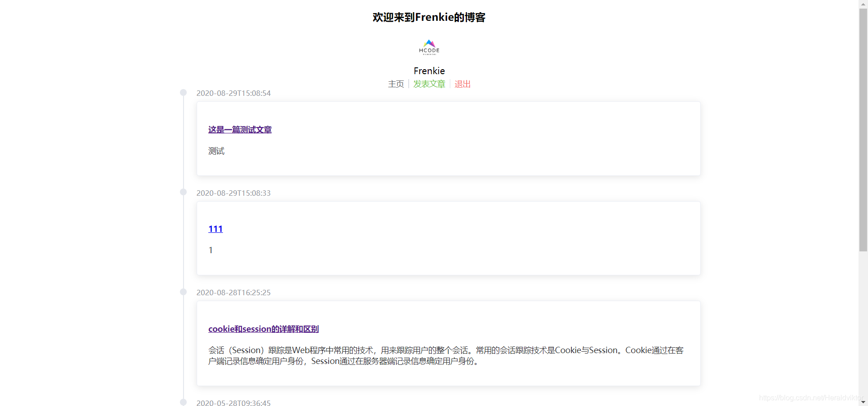The height and width of the screenshot is (406, 868).
Task: Click the 欢迎来到Frenkie的博客 heading
Action: (429, 17)
